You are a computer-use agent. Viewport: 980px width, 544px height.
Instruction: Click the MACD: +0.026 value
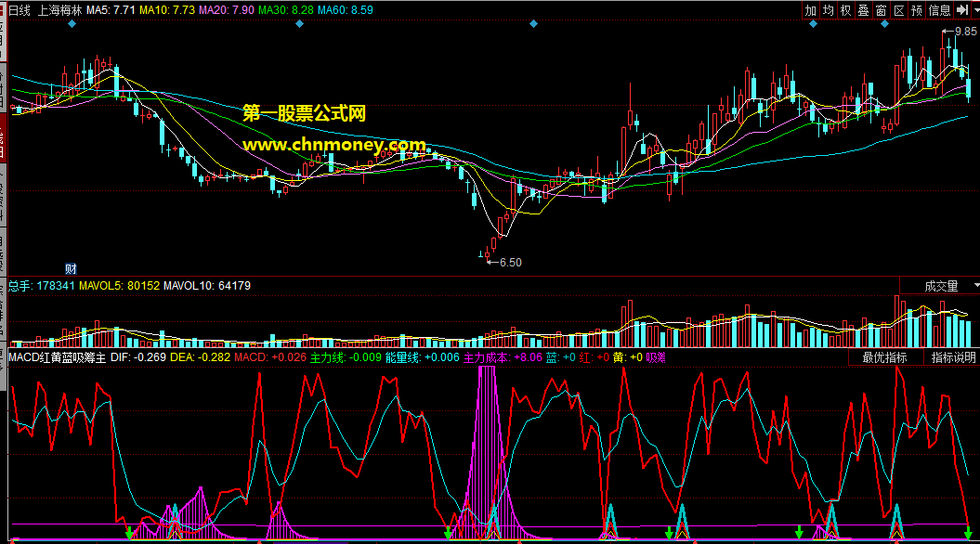[x=270, y=357]
